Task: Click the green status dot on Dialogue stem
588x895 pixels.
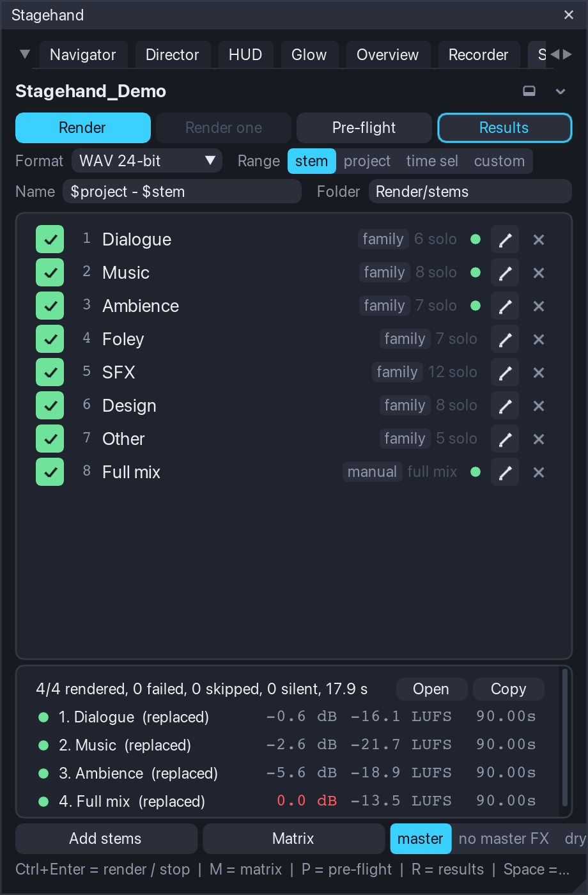Action: coord(476,240)
